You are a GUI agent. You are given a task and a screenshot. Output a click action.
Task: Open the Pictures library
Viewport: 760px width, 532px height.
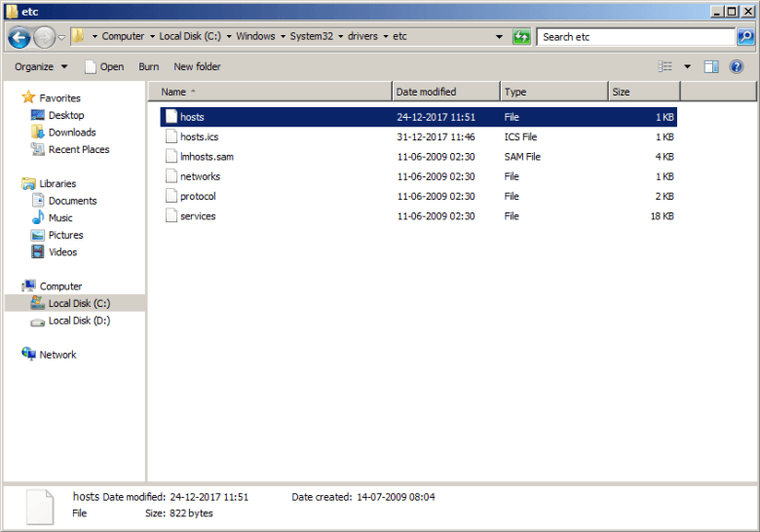click(x=65, y=235)
